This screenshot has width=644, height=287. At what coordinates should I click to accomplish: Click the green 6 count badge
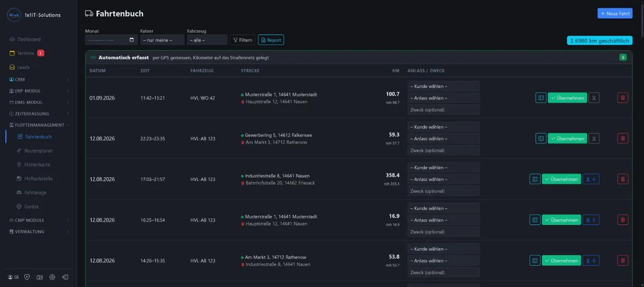point(623,58)
